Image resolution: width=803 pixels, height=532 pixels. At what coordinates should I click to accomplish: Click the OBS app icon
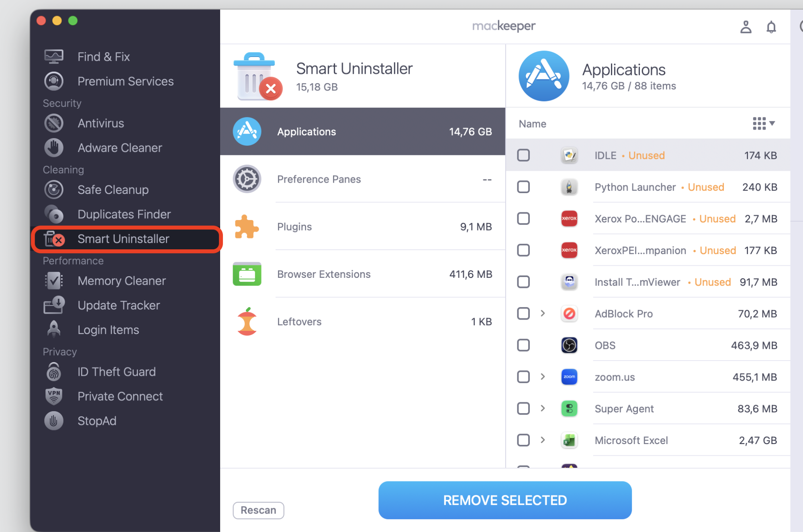coord(569,345)
